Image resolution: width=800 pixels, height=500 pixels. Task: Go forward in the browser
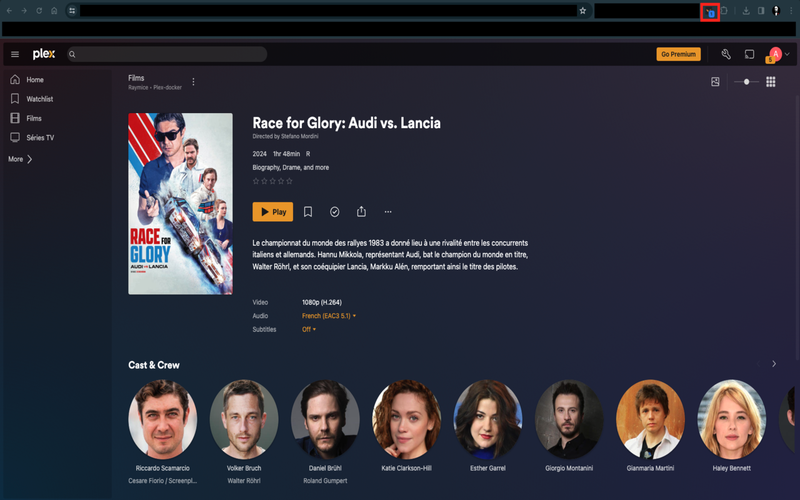pyautogui.click(x=24, y=10)
